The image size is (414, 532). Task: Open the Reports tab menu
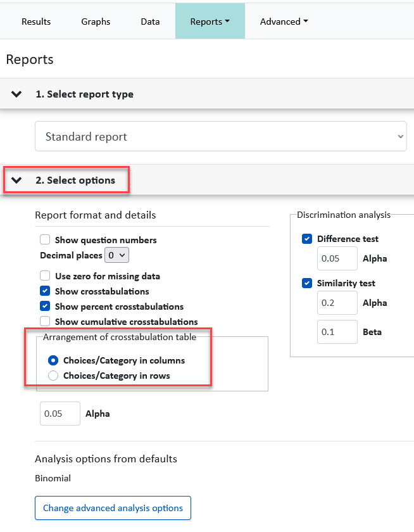(x=210, y=22)
